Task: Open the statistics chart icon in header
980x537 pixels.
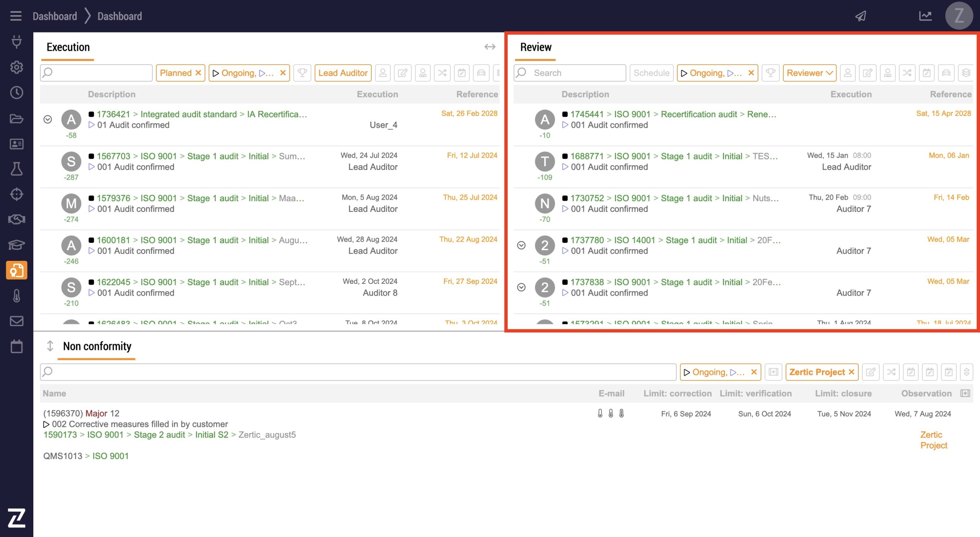Action: 925,16
